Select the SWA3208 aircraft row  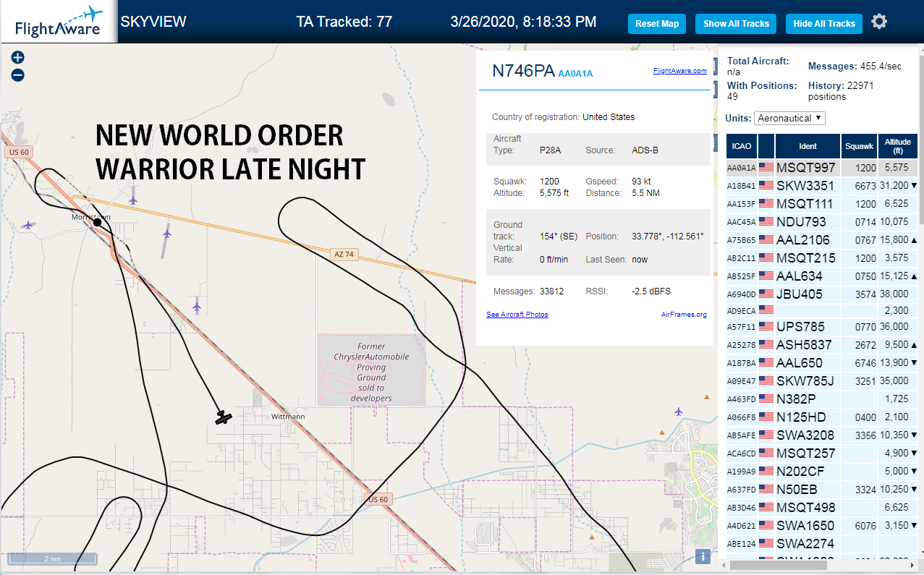[x=822, y=435]
